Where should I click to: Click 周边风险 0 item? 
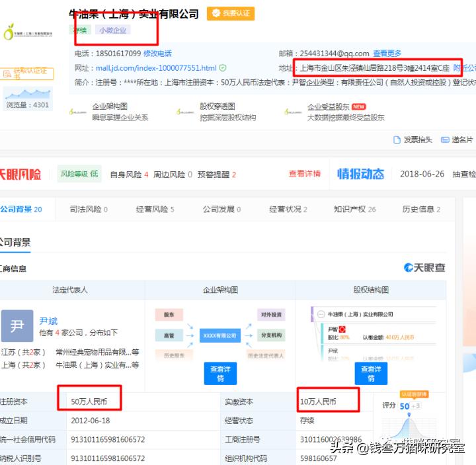click(x=173, y=175)
